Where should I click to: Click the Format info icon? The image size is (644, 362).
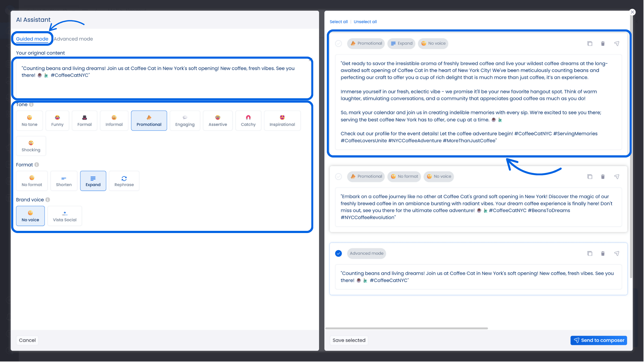(37, 165)
